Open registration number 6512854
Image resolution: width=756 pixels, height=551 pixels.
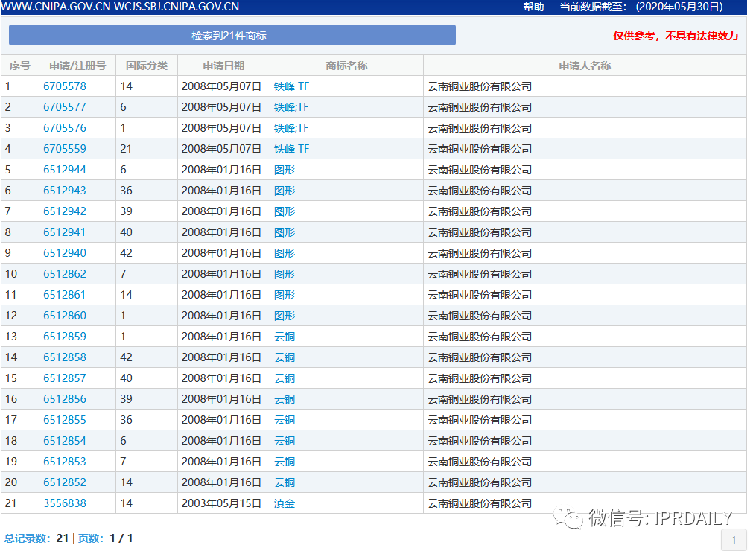tap(65, 441)
